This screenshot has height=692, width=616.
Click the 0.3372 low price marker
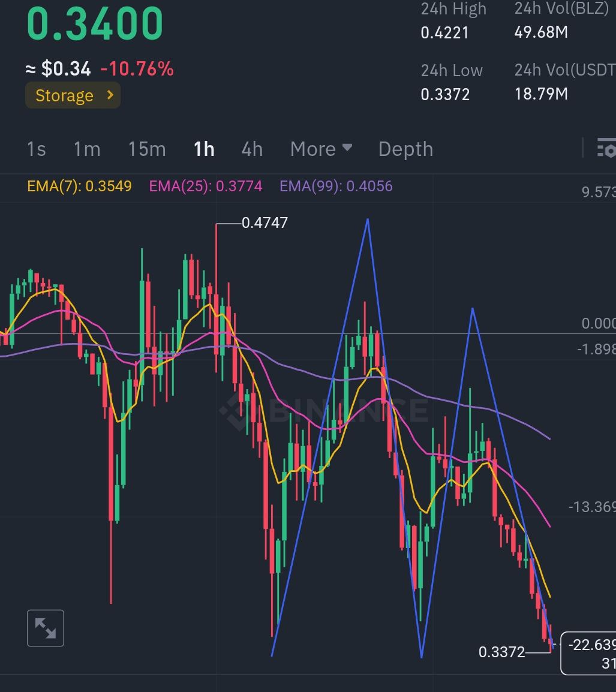(501, 652)
